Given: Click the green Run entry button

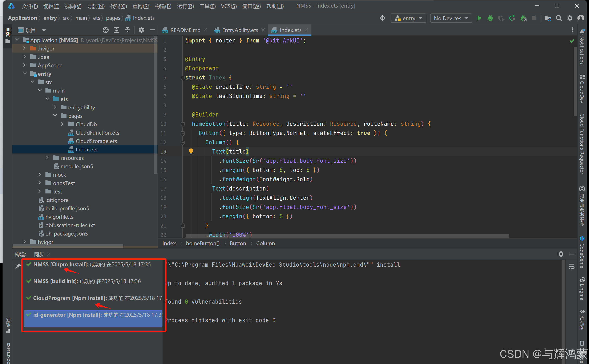Looking at the screenshot, I should (479, 18).
